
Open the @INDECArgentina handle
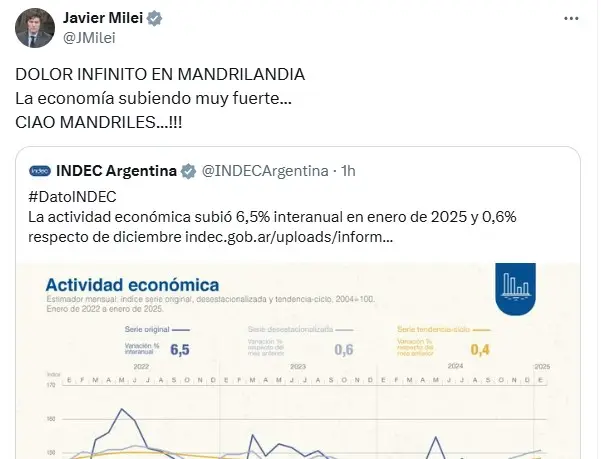pos(265,171)
